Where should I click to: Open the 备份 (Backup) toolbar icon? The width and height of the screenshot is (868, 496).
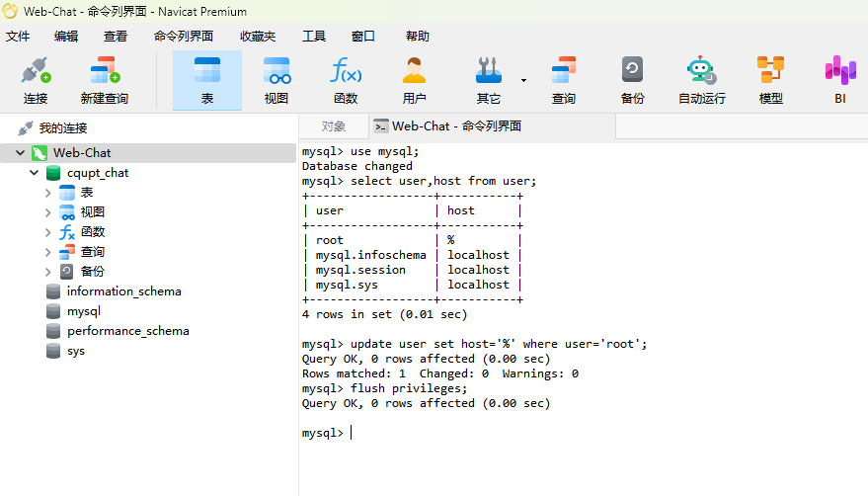click(632, 80)
